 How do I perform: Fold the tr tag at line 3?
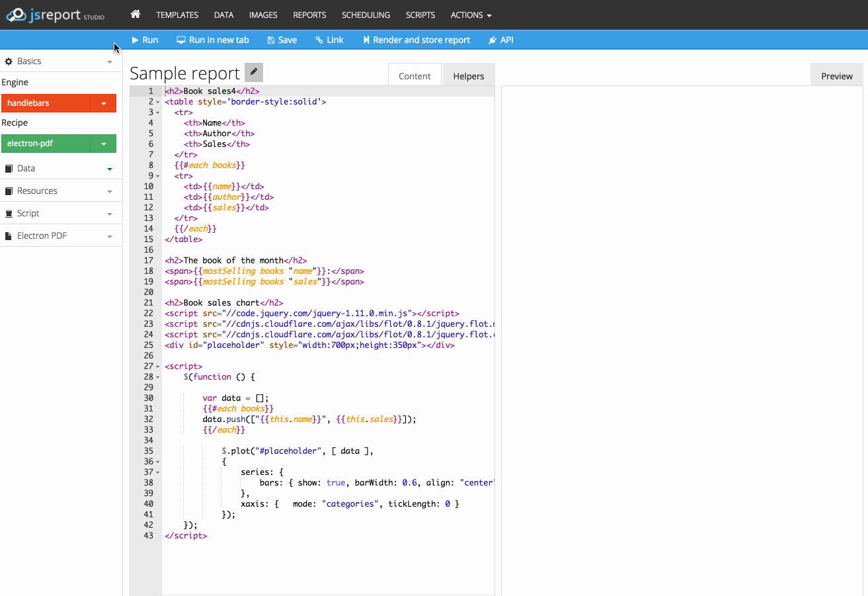(158, 112)
